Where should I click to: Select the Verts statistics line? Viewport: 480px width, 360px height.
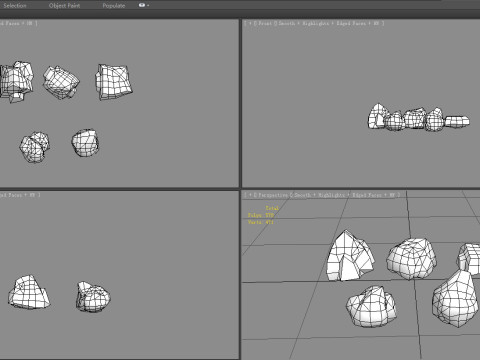261,222
